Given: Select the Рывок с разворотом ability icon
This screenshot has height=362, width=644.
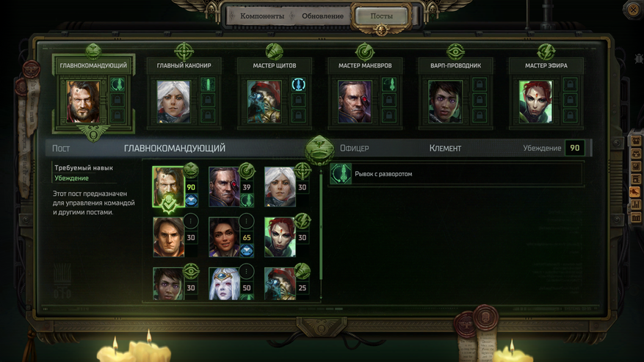Looking at the screenshot, I should click(341, 174).
